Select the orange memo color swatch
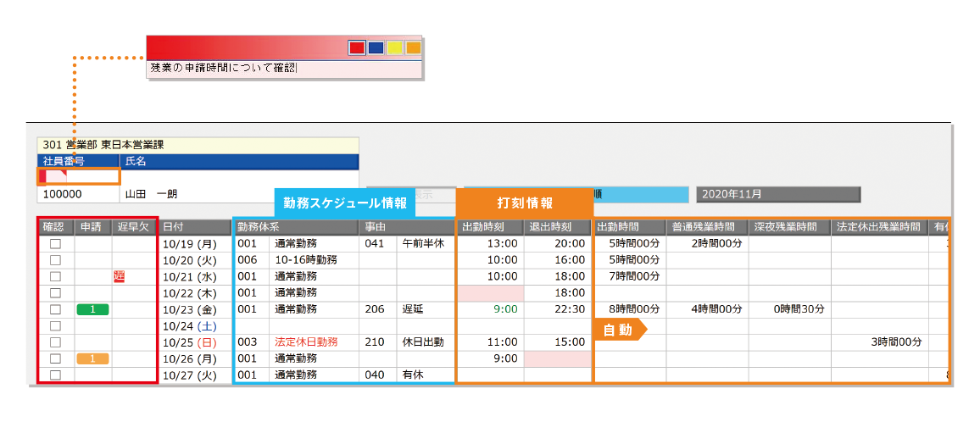 (413, 48)
